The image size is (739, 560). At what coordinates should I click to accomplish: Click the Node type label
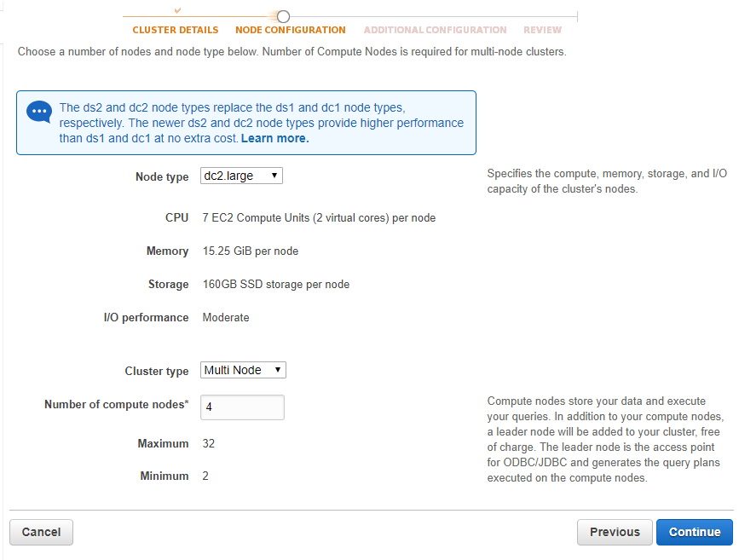coord(162,177)
